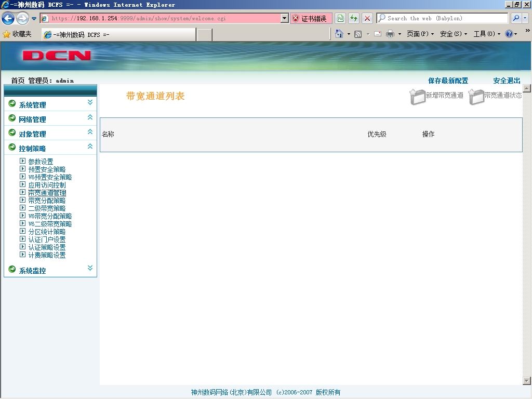Click green icon beside 网络管理
The height and width of the screenshot is (399, 532).
[12, 118]
